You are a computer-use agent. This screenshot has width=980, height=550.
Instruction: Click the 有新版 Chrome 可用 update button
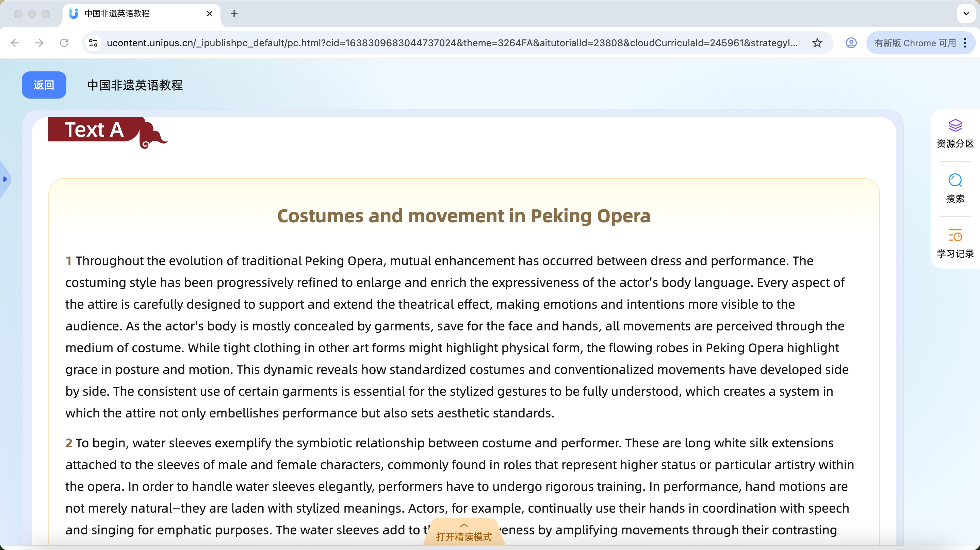click(915, 43)
